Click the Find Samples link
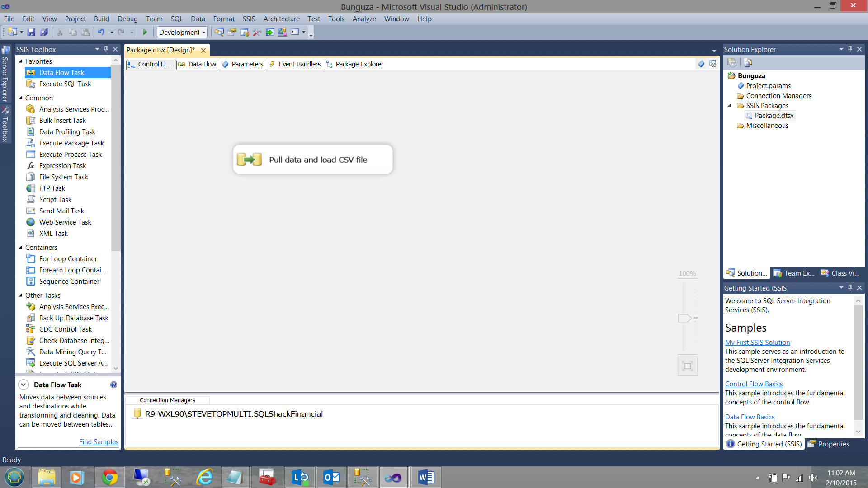Screen dimensions: 868x488 [x=99, y=442]
